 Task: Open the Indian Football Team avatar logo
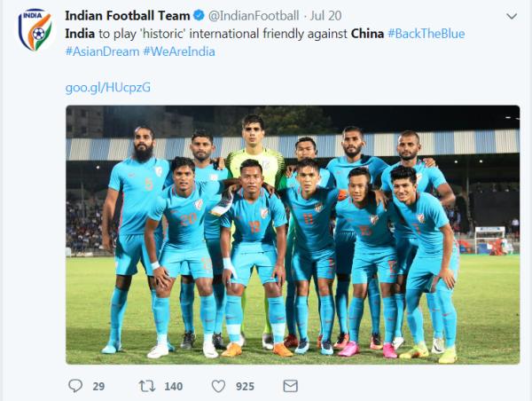click(x=35, y=30)
